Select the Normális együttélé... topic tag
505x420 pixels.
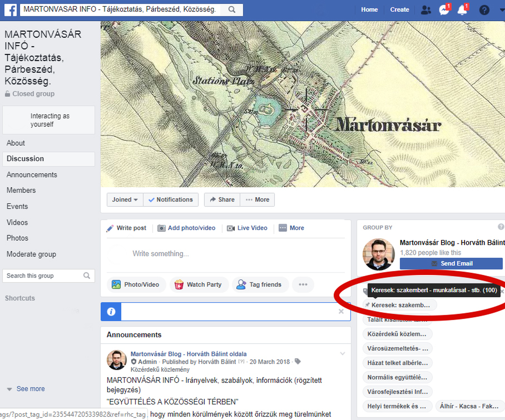coord(397,377)
